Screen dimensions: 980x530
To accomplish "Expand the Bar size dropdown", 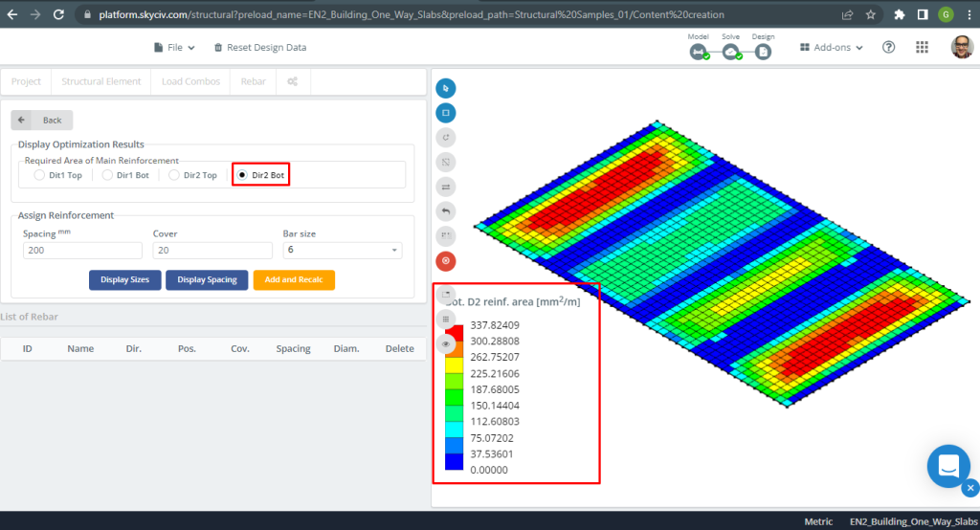I will 342,250.
